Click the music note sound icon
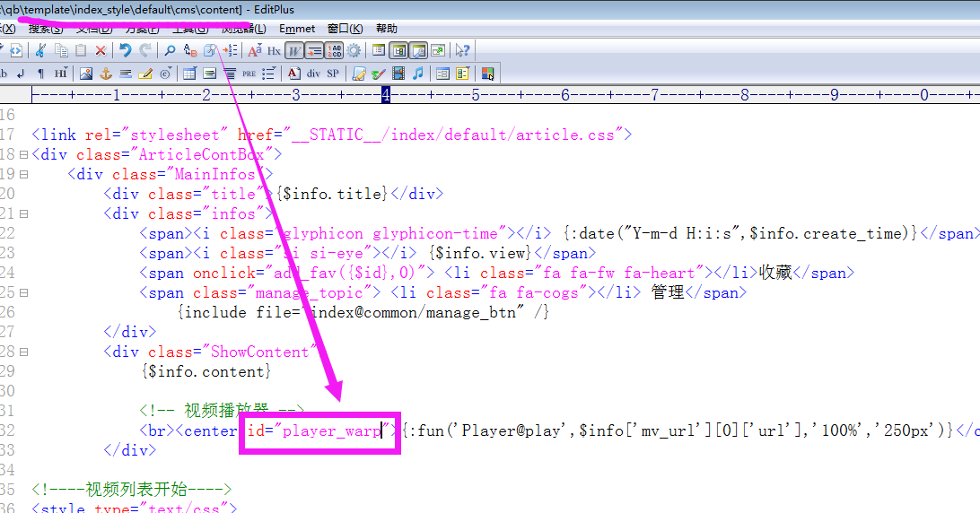Viewport: 980px width, 513px height. (418, 74)
